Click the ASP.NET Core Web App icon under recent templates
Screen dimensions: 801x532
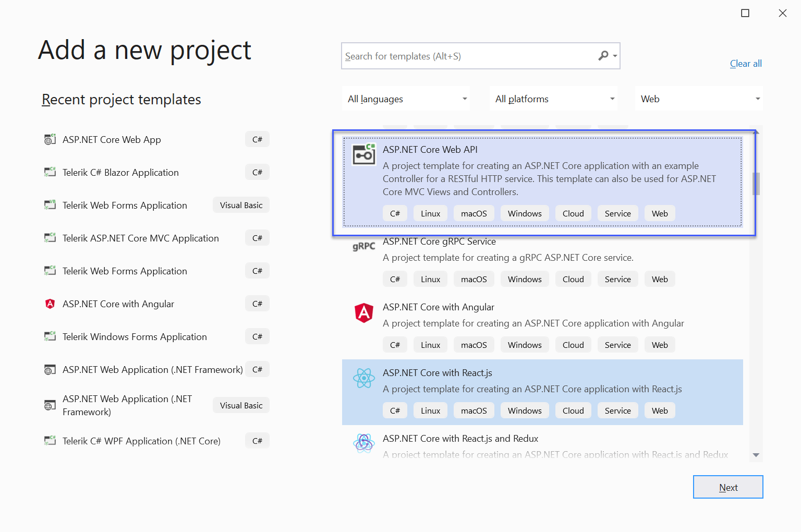click(50, 139)
